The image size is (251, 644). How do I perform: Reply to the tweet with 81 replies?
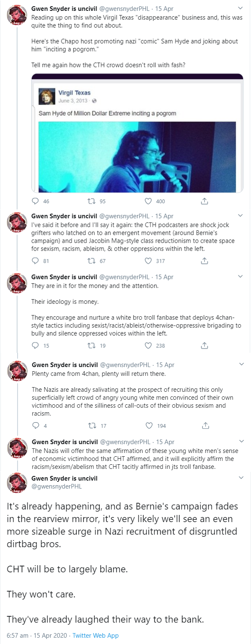click(36, 261)
